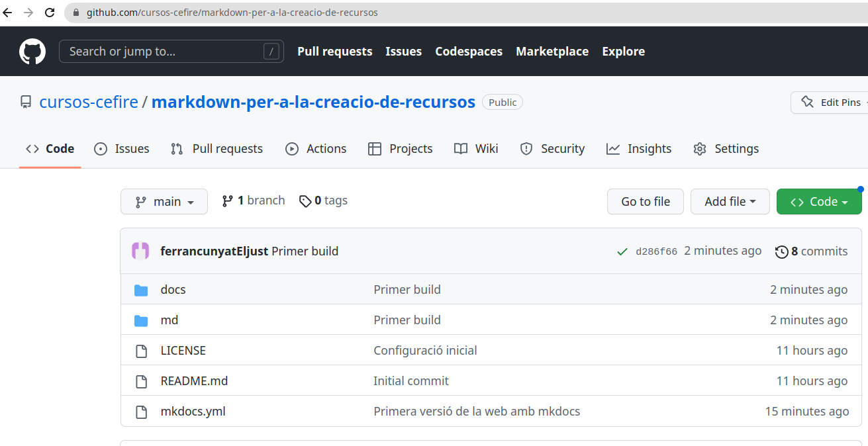Screen dimensions: 868x446
Task: Click the green commit status checkmark
Action: coord(622,251)
